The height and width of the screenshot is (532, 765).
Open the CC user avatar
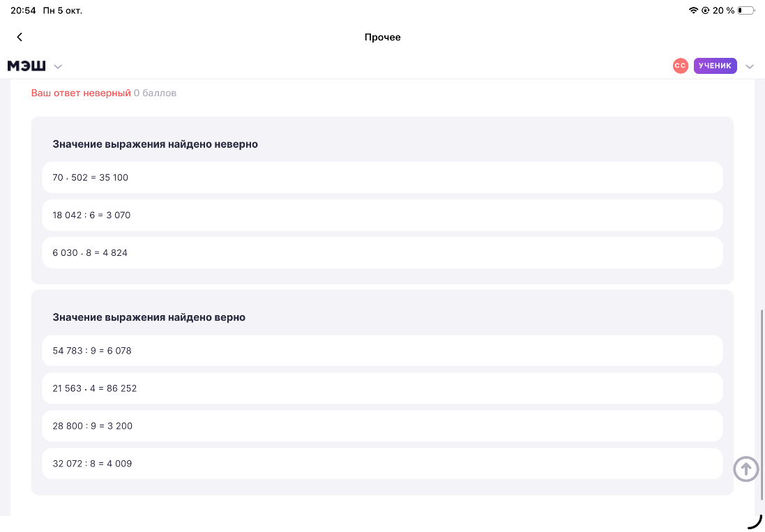tap(680, 66)
